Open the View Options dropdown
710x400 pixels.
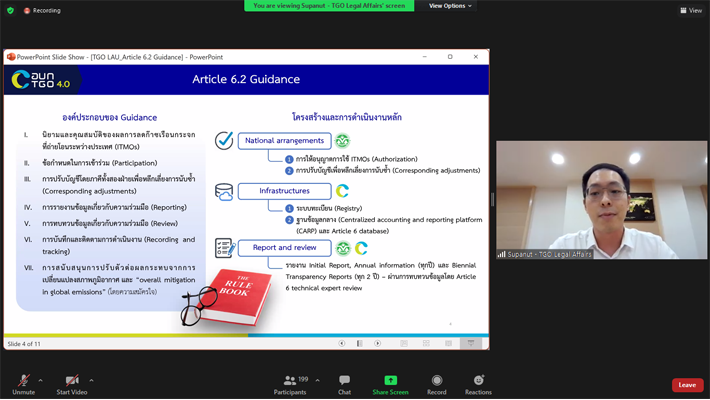point(450,6)
